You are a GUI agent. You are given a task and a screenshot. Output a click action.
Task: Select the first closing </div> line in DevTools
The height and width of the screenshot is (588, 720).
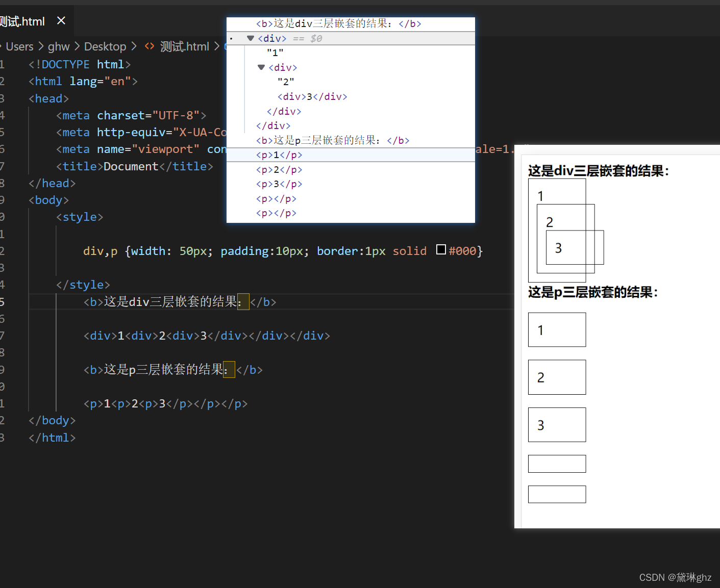click(284, 111)
